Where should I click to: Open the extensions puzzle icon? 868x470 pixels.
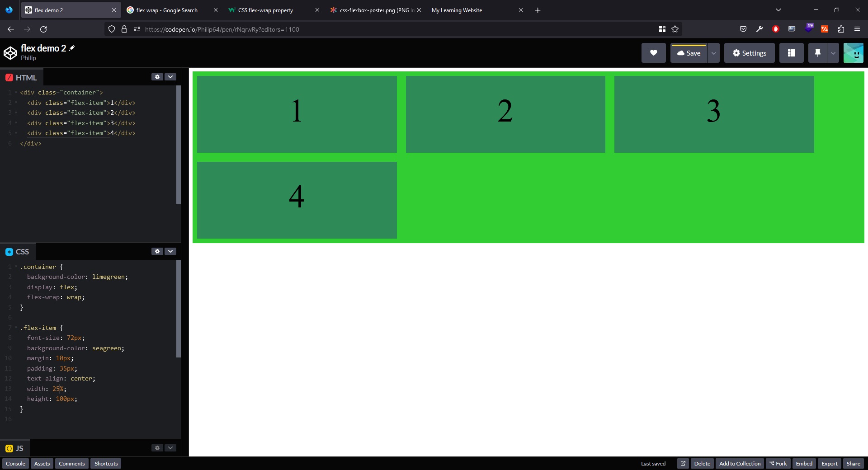coord(841,29)
